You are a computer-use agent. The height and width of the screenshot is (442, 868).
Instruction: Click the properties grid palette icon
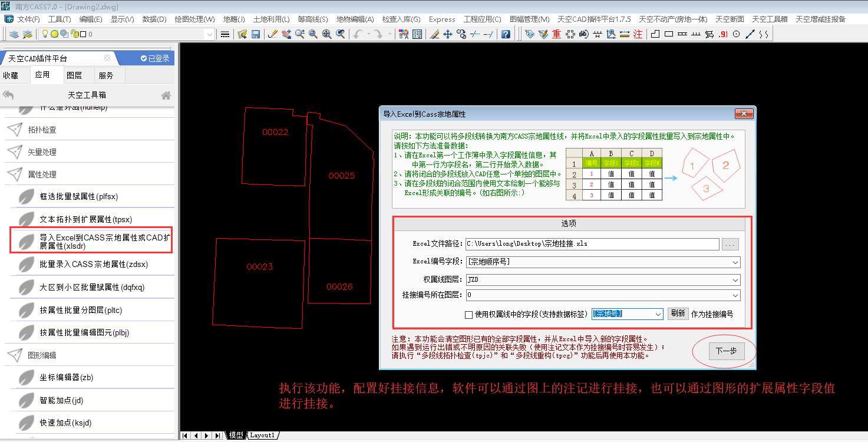[417, 34]
